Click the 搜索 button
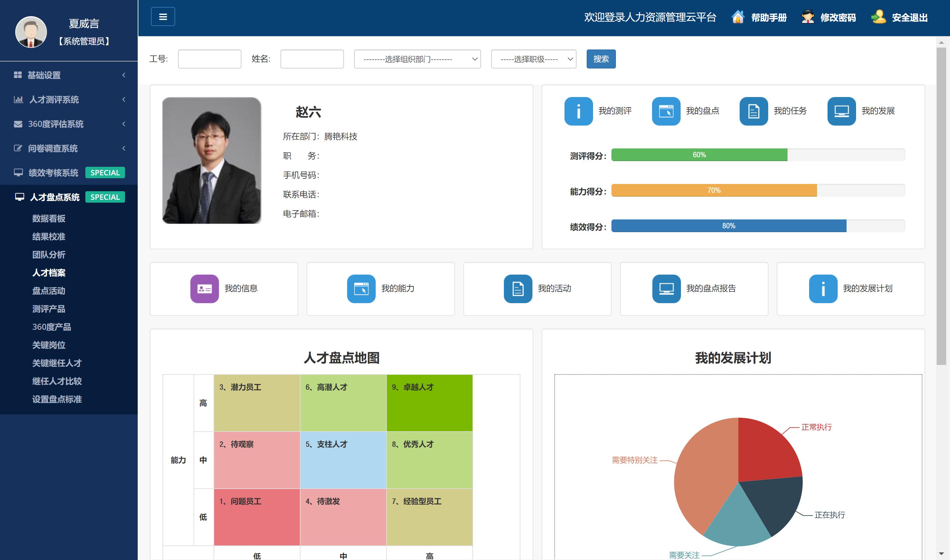 (600, 59)
